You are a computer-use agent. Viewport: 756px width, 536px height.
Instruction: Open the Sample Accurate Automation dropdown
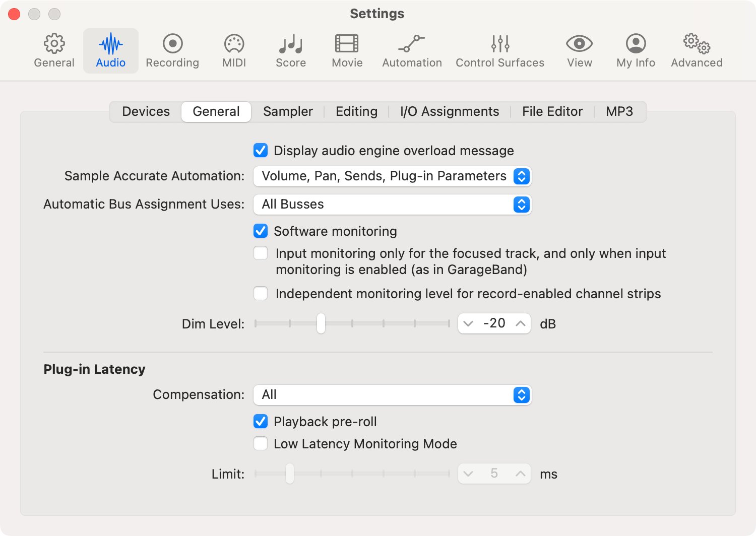click(x=392, y=176)
